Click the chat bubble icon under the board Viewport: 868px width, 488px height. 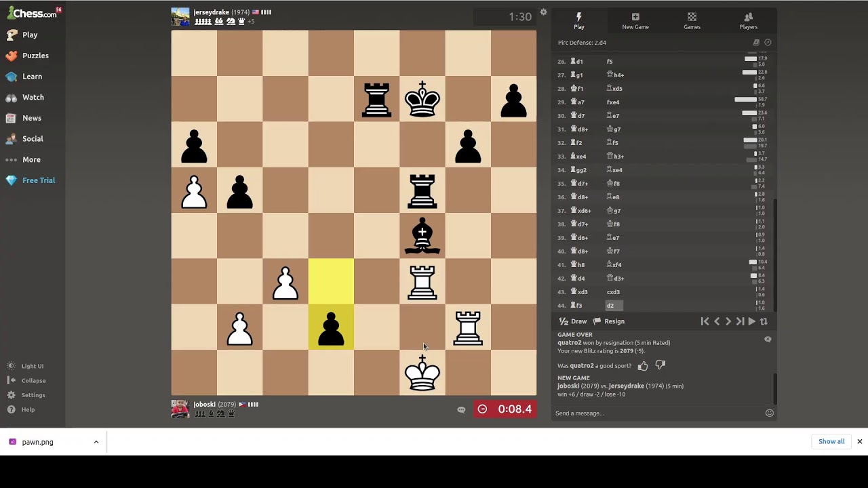tap(461, 409)
